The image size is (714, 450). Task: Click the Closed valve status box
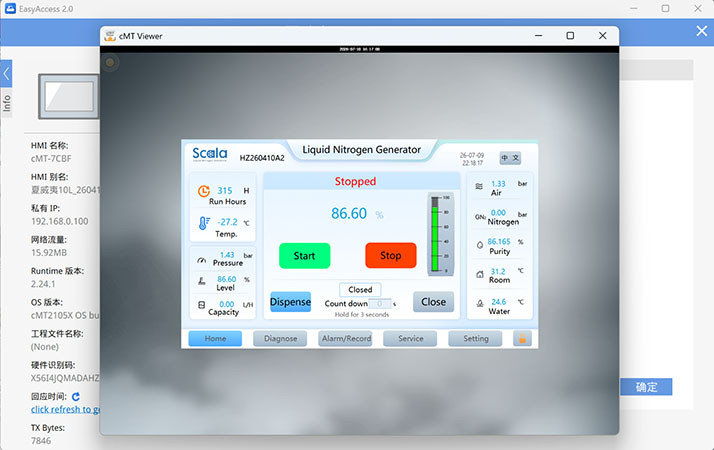[360, 290]
